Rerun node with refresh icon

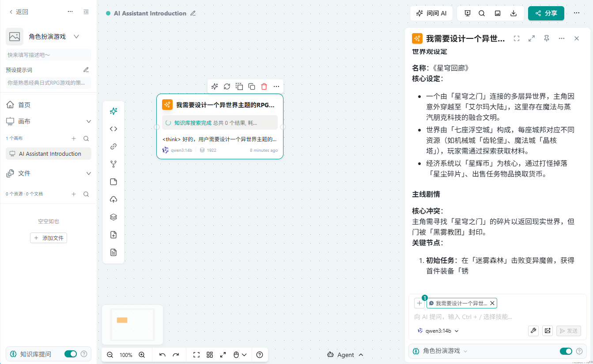(x=227, y=86)
